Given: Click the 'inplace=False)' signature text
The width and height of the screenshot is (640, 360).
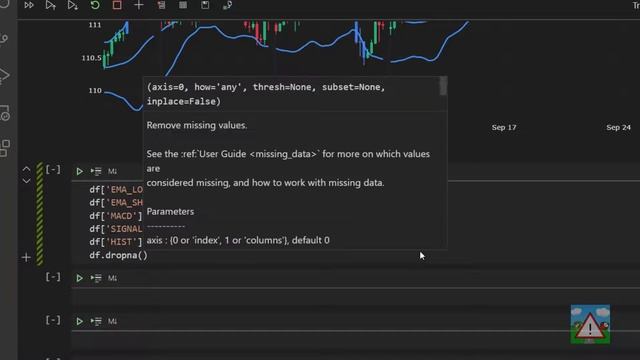Looking at the screenshot, I should (x=184, y=101).
